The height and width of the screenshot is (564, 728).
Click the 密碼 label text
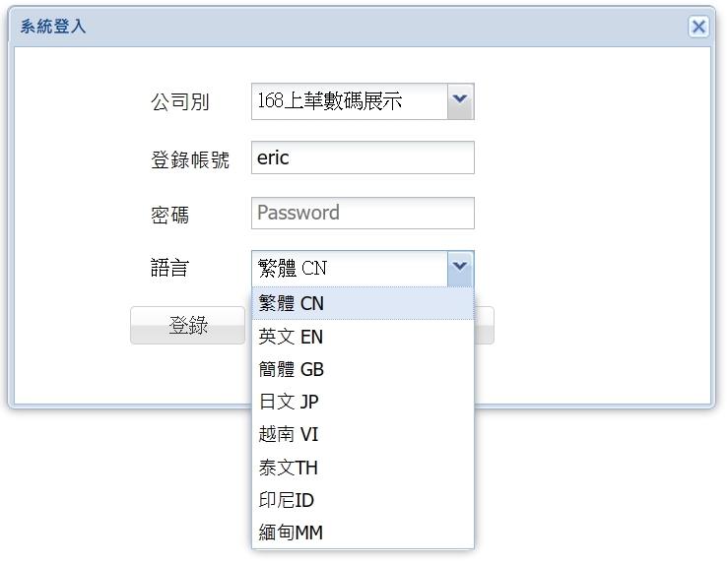[169, 215]
